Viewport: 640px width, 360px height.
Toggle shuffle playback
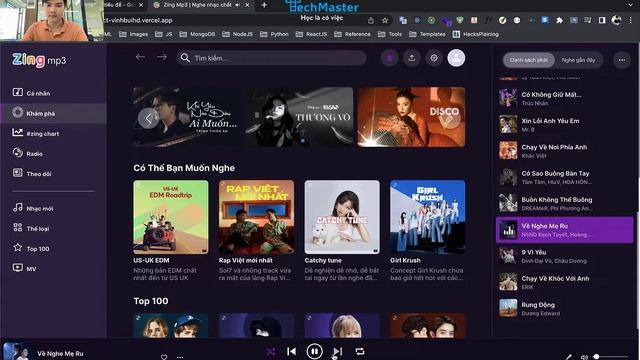271,351
